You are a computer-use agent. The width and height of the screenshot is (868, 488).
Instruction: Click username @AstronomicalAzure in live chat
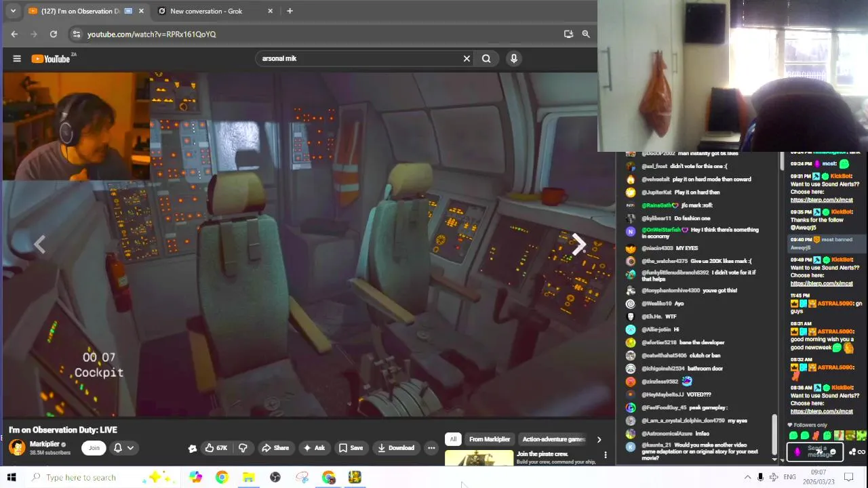[x=666, y=434]
